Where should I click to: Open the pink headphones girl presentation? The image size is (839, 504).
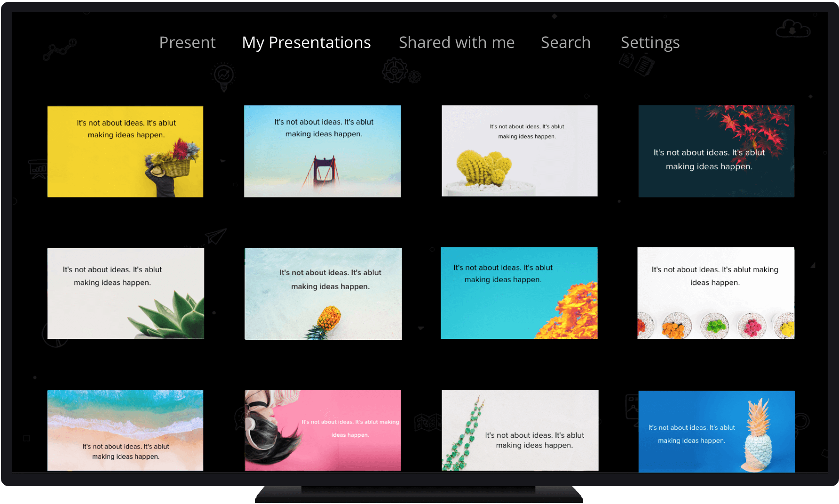tap(323, 430)
